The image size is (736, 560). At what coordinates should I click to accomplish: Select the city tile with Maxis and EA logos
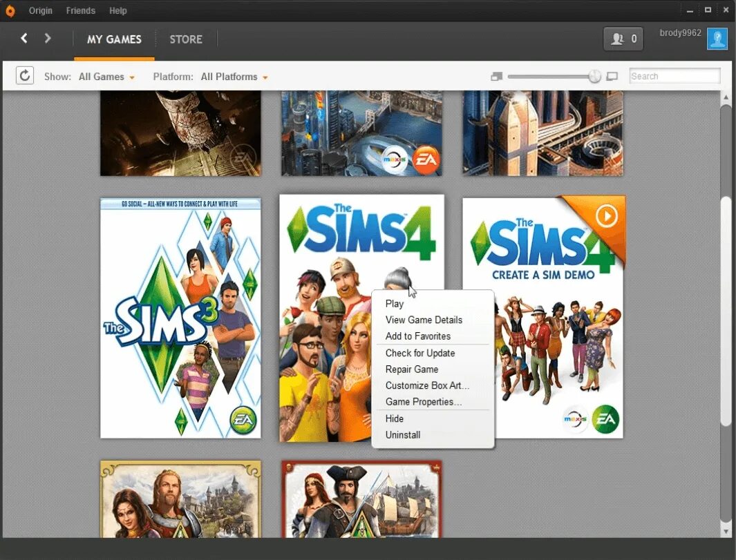click(361, 134)
